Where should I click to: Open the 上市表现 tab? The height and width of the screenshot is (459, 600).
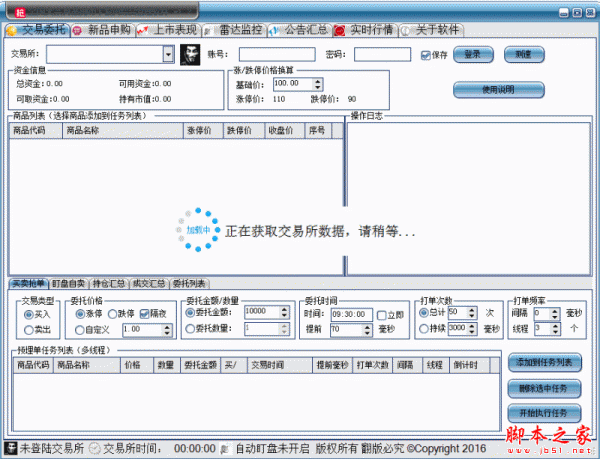pos(168,30)
